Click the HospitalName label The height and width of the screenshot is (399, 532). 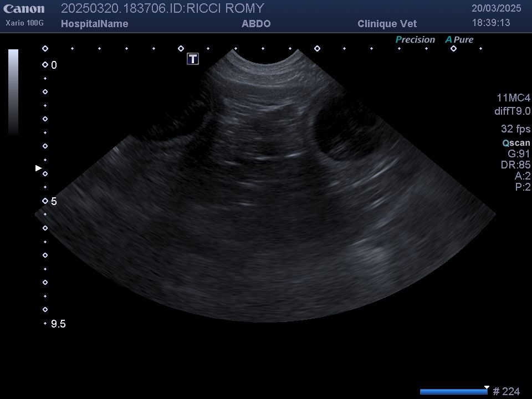coord(94,24)
